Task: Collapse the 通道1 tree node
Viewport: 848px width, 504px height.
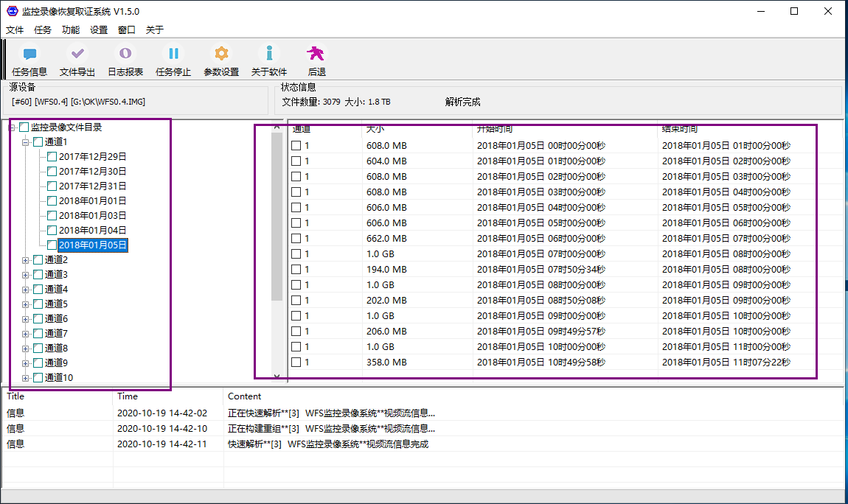Action: (26, 141)
